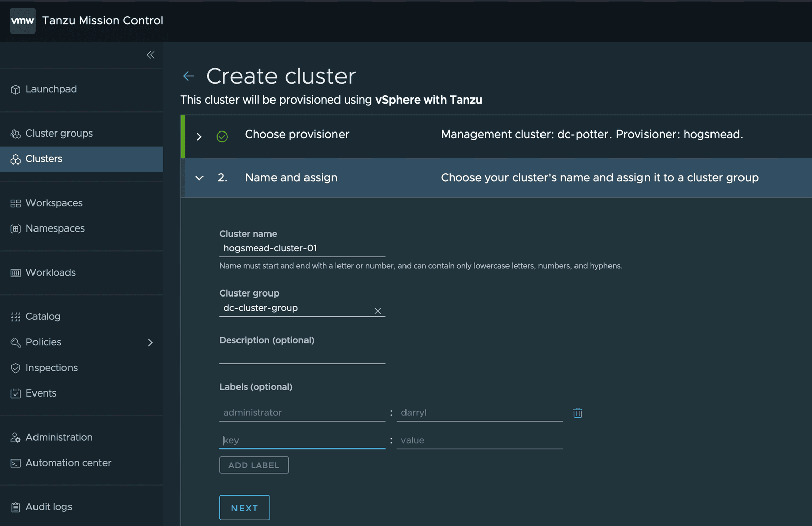Click the Workspaces grid icon
The width and height of the screenshot is (812, 526).
[x=15, y=203]
